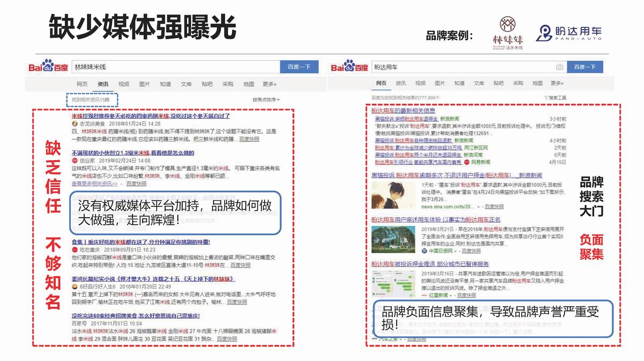Open the 按焦点排序 sort dropdown
Image resolution: width=644 pixels, height=361 pixels.
[x=266, y=100]
